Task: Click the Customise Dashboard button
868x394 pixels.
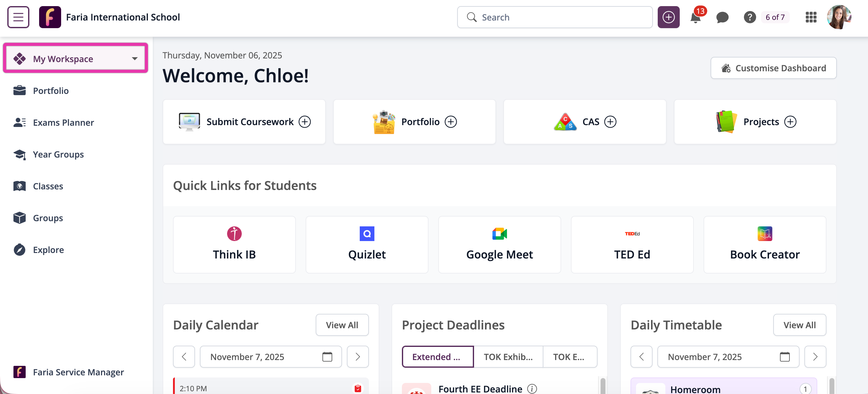Action: point(773,68)
